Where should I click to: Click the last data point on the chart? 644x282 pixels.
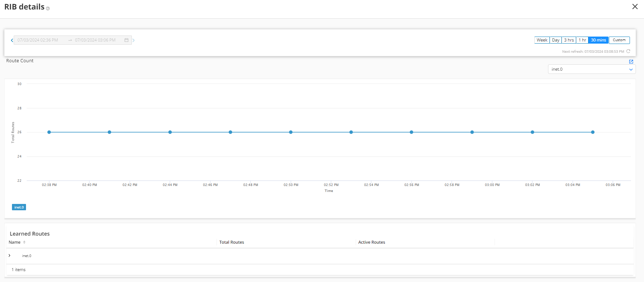[593, 132]
